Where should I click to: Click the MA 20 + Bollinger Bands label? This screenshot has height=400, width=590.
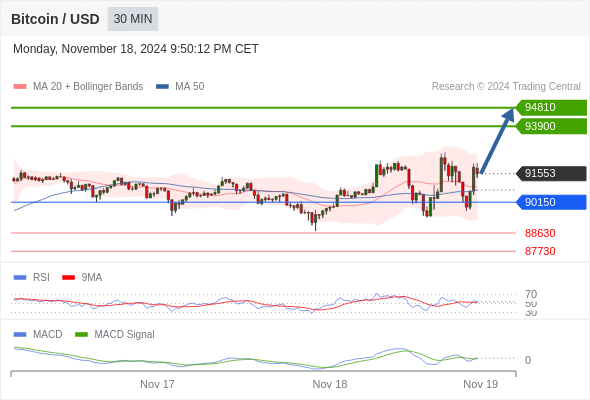(x=88, y=87)
